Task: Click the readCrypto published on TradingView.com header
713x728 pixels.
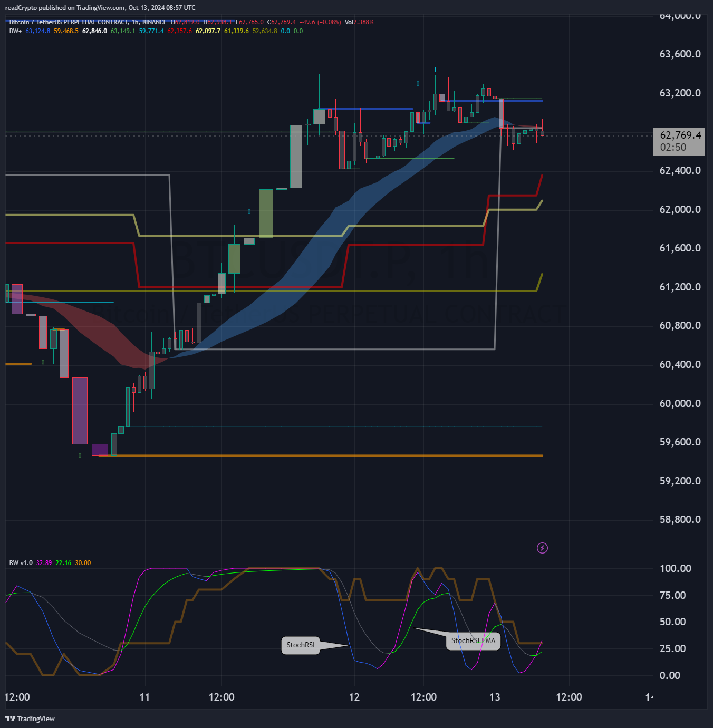Action: (100, 8)
